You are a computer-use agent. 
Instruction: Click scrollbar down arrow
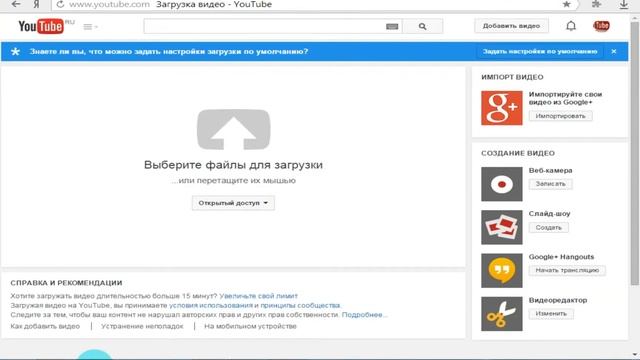coord(635,355)
